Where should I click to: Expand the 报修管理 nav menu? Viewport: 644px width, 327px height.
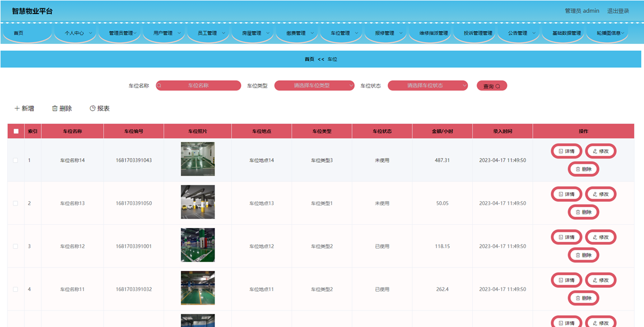tap(387, 33)
